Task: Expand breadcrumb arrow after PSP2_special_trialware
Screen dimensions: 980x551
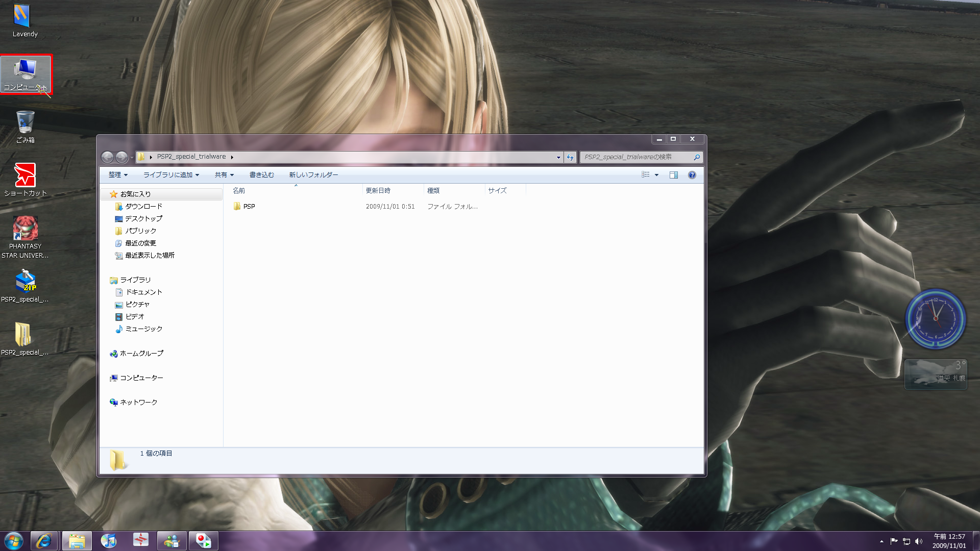Action: (x=232, y=157)
